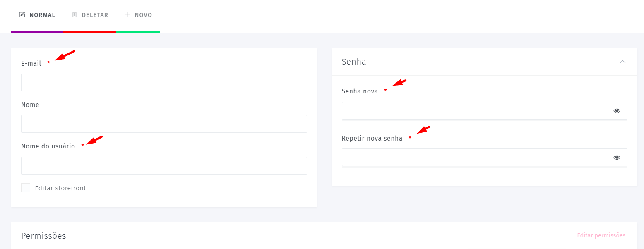Viewport: 644px width, 249px height.
Task: Show password in Senha nova via eye icon
Action: (x=617, y=111)
